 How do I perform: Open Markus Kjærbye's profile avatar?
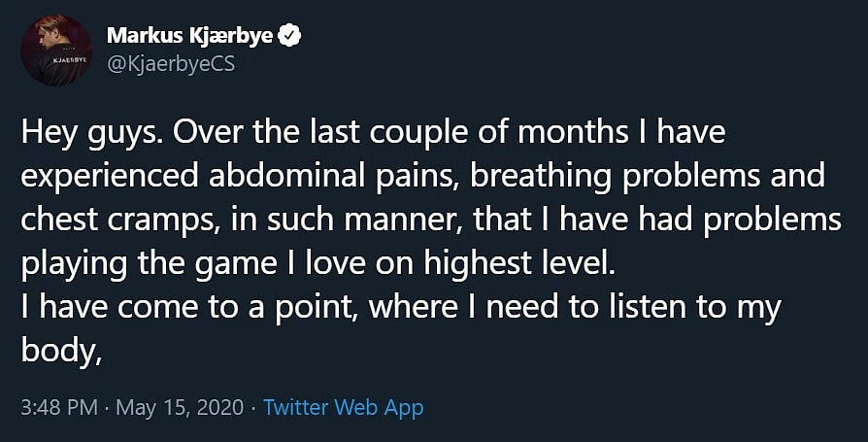point(56,50)
